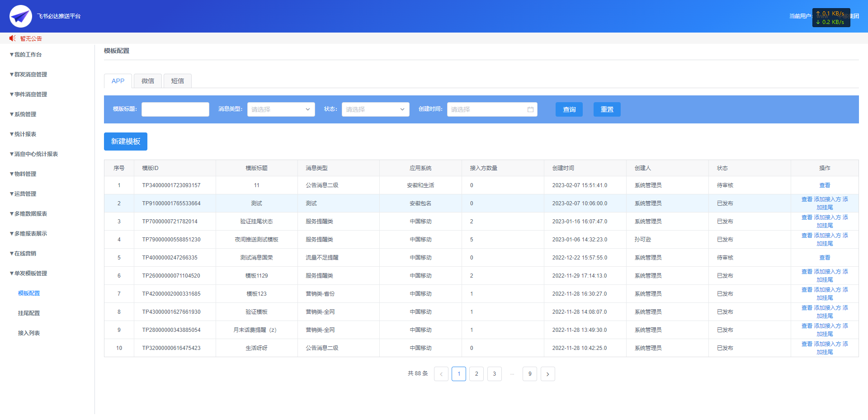Click 查看 link for row 1

click(825, 185)
